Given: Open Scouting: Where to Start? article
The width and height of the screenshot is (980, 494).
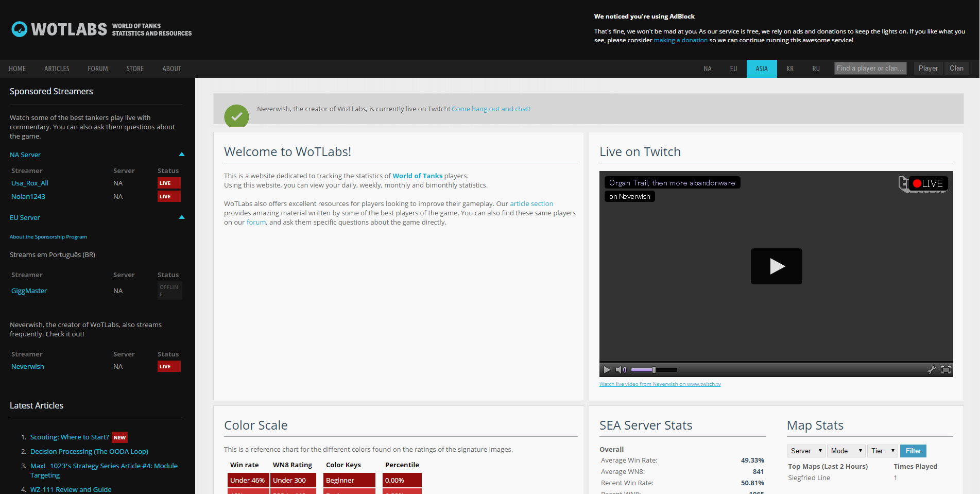Looking at the screenshot, I should pyautogui.click(x=70, y=437).
